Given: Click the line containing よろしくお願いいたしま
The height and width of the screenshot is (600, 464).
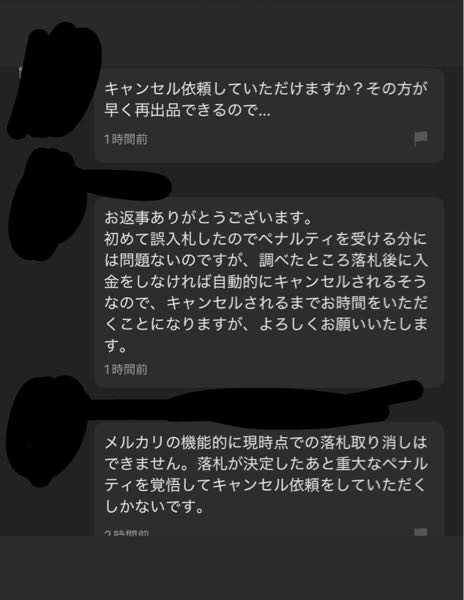Looking at the screenshot, I should (x=266, y=324).
